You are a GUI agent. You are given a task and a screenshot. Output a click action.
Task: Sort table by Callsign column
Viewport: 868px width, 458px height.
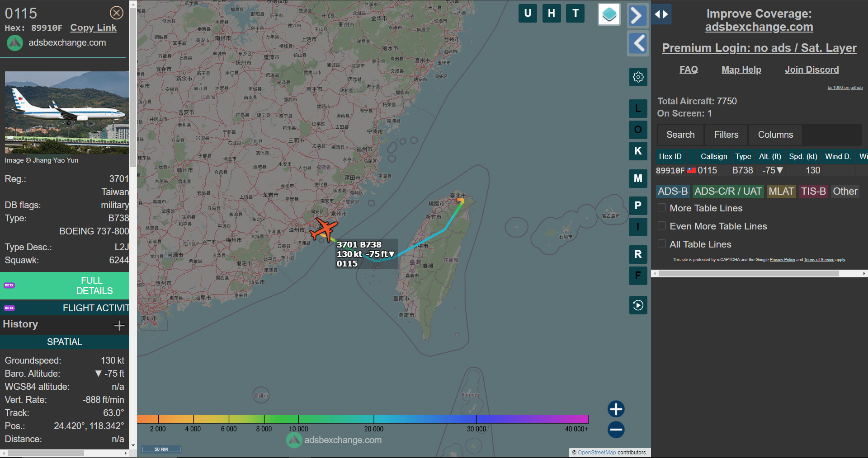714,156
